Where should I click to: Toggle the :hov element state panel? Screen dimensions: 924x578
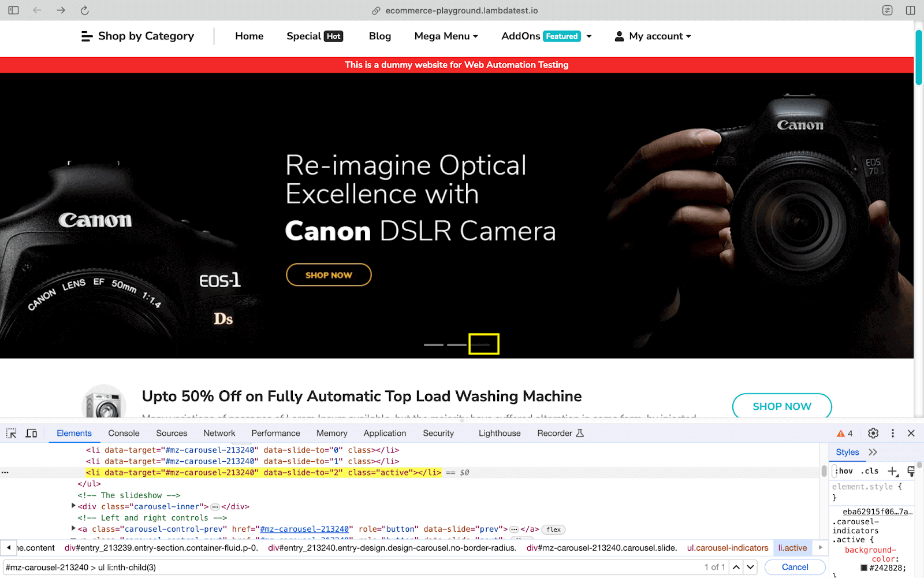844,471
